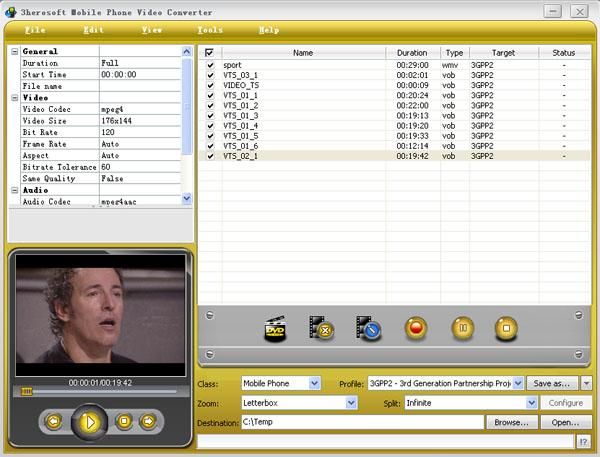Sort the list by the Duration column header
The width and height of the screenshot is (600, 457).
point(412,52)
